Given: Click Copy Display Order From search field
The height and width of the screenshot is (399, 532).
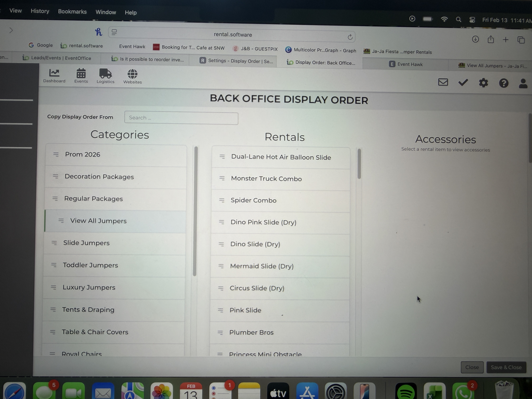Looking at the screenshot, I should pos(181,118).
